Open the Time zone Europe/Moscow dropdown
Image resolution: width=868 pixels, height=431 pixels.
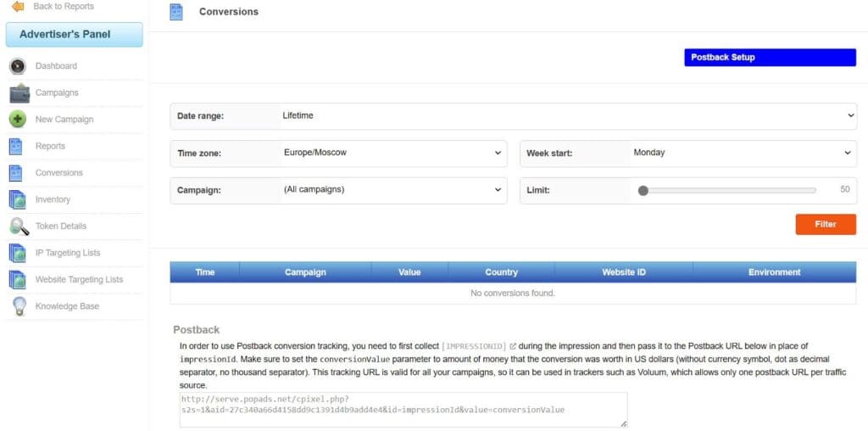[x=392, y=153]
